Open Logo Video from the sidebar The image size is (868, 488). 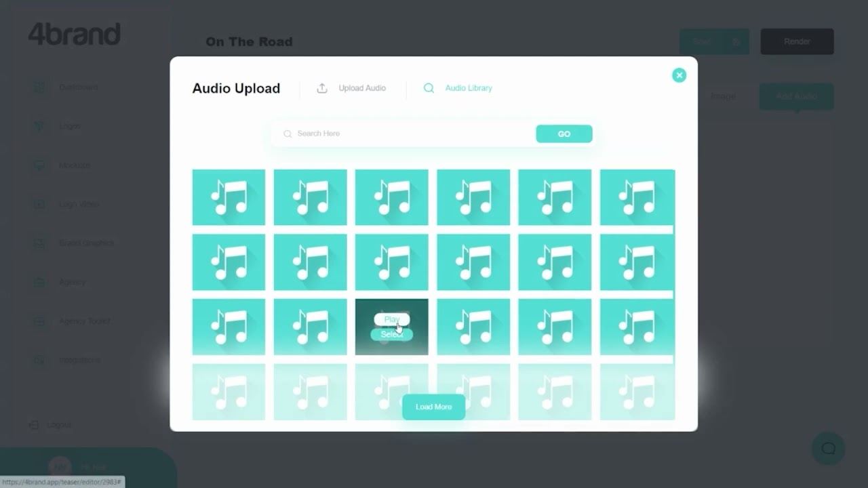[x=66, y=204]
